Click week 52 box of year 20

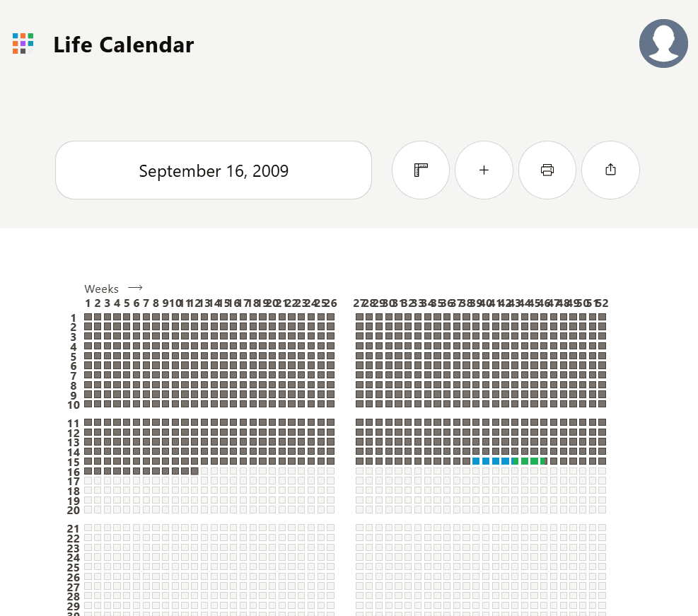[602, 510]
